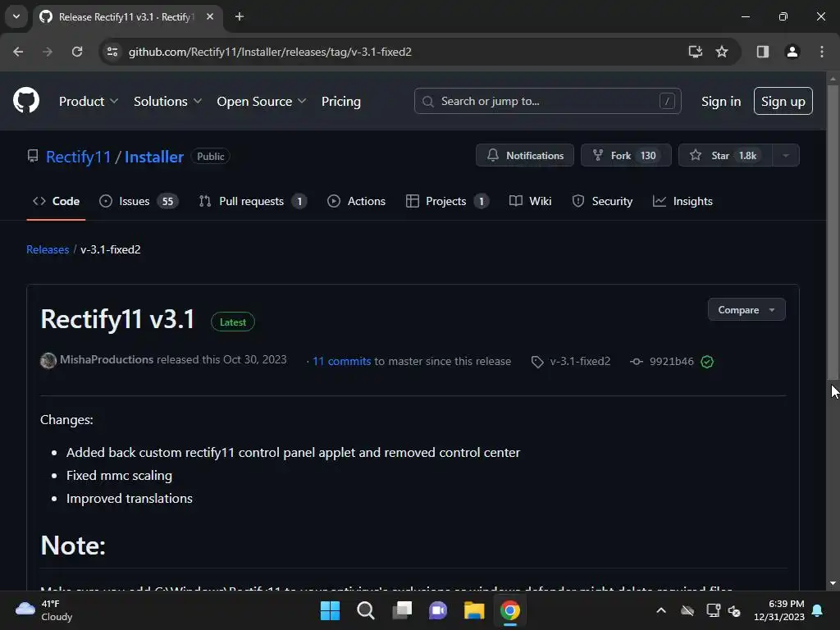Expand the Open Source menu
The width and height of the screenshot is (840, 630).
coord(262,101)
